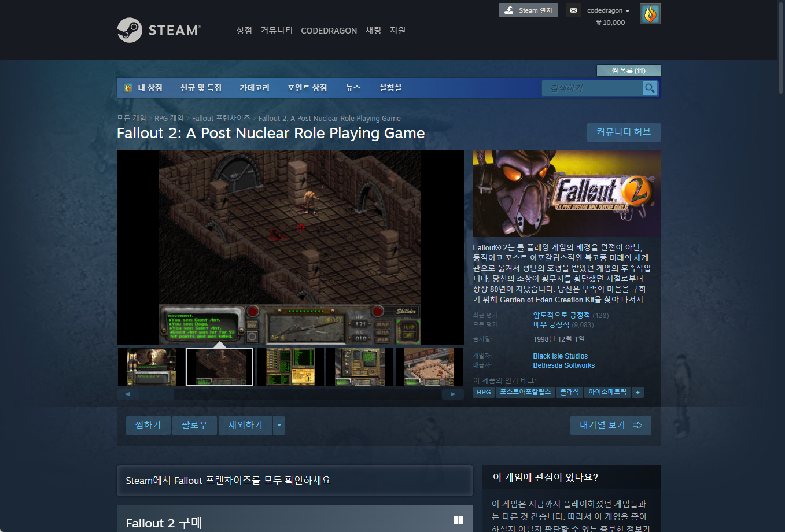This screenshot has width=785, height=532.
Task: Open the inbox envelope icon
Action: tap(573, 10)
